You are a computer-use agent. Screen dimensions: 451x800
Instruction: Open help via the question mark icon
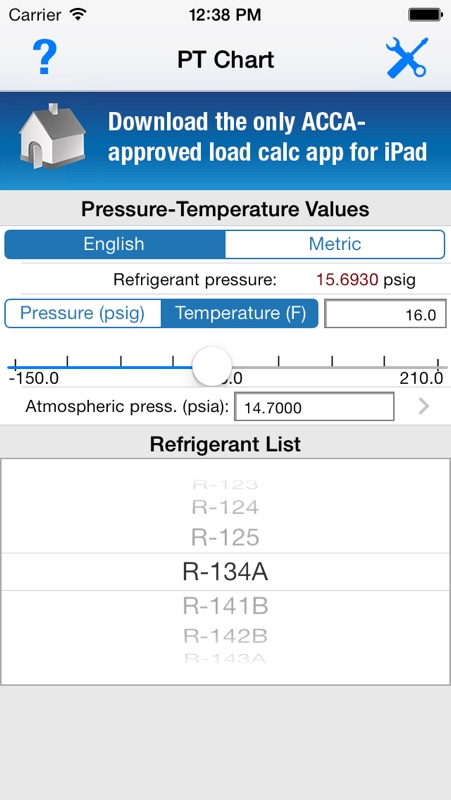[x=45, y=58]
